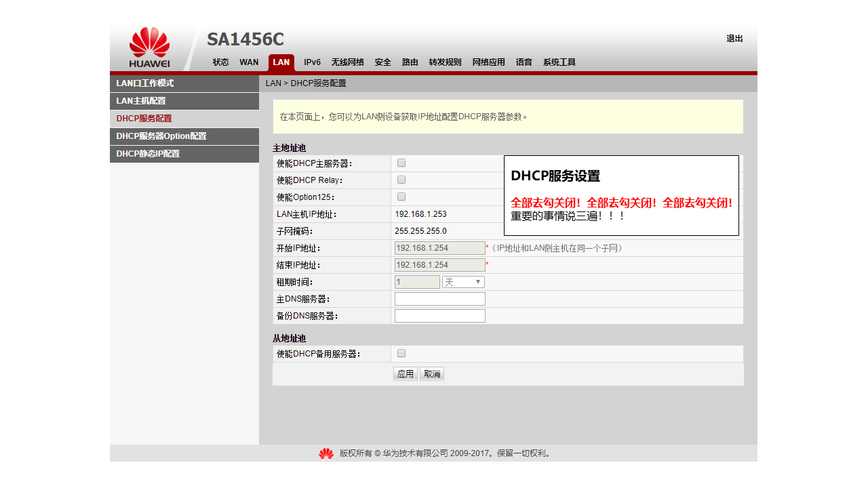The image size is (868, 488).
Task: Enable the DHCP secondary server checkbox
Action: (x=401, y=354)
